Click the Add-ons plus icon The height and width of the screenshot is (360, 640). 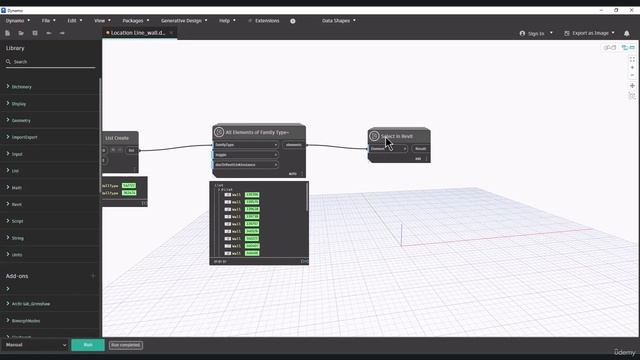click(93, 276)
